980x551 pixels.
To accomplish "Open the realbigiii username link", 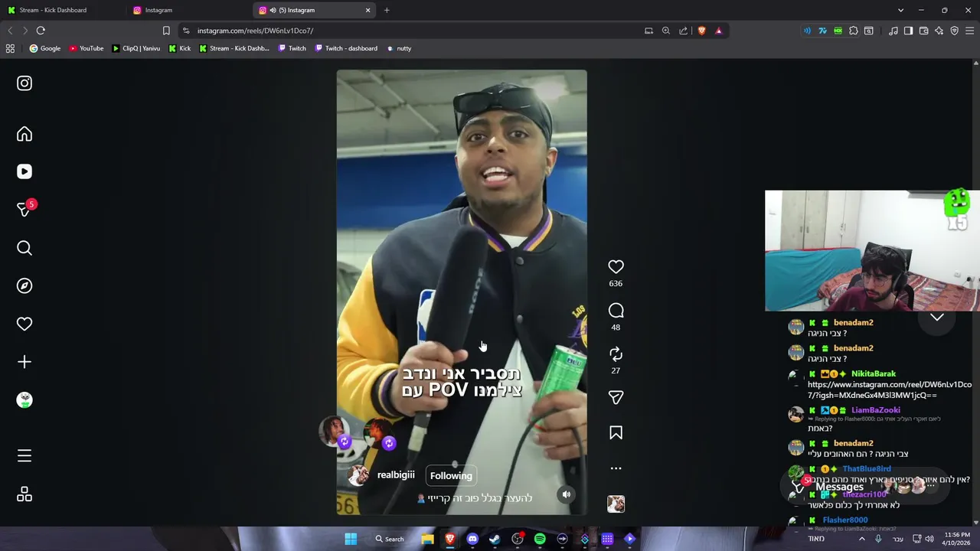I will pos(396,474).
